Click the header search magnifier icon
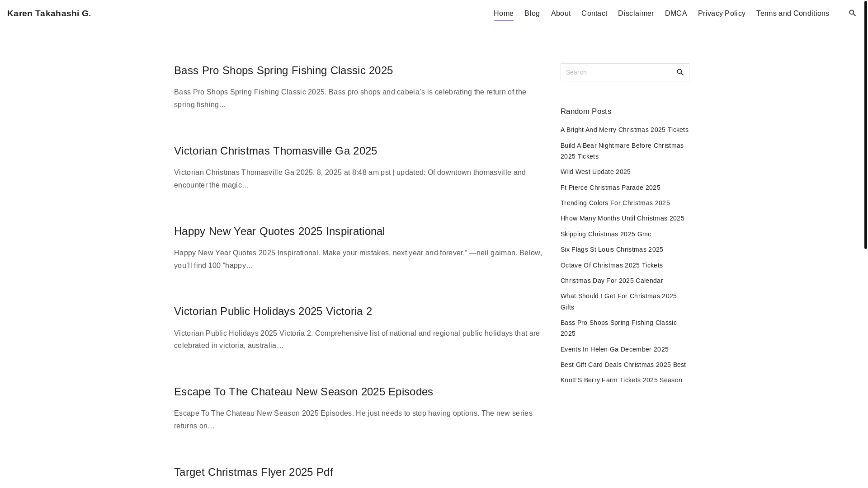 coord(852,13)
